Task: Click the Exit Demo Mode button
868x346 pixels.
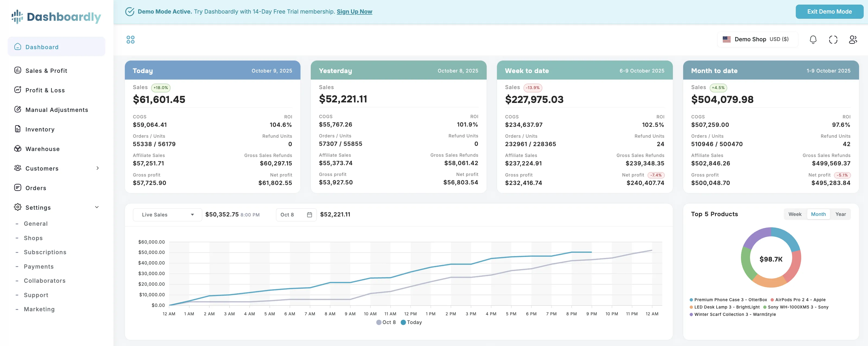Action: coord(829,11)
